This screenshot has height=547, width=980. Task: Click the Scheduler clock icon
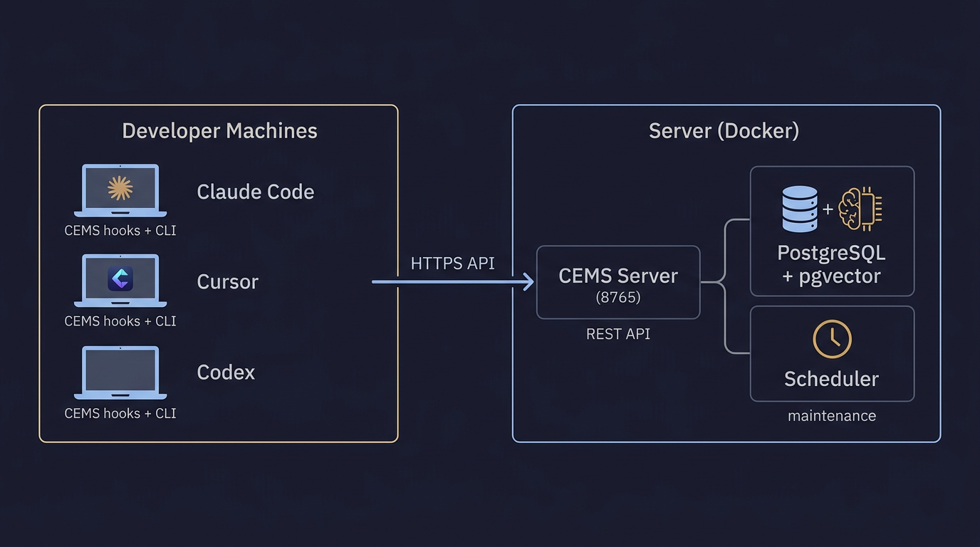click(x=832, y=339)
